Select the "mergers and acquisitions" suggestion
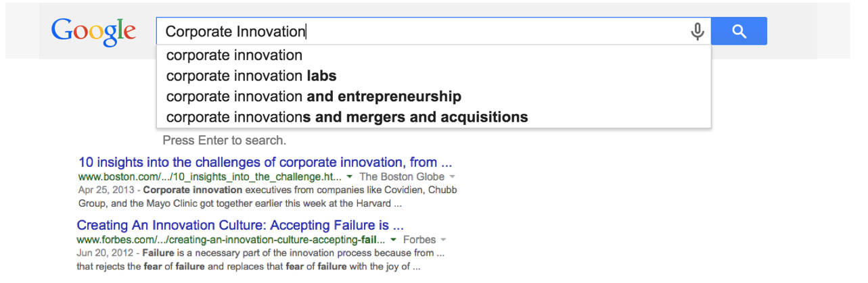Screen dimensions: 868x283 pyautogui.click(x=346, y=118)
